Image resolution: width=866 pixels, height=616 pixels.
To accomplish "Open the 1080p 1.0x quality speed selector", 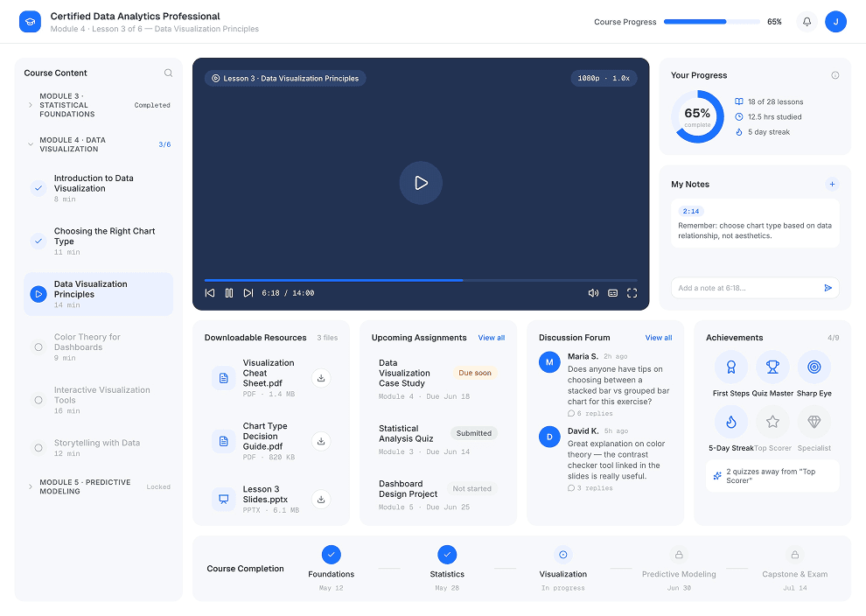I will (604, 78).
